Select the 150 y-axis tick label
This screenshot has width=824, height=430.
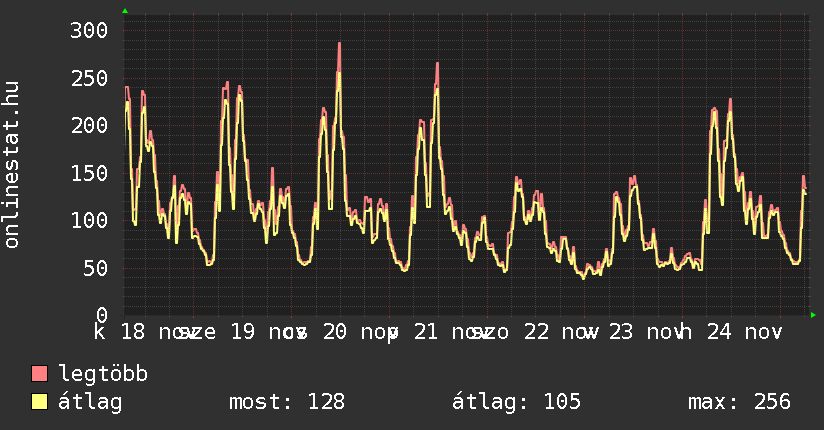click(x=88, y=173)
